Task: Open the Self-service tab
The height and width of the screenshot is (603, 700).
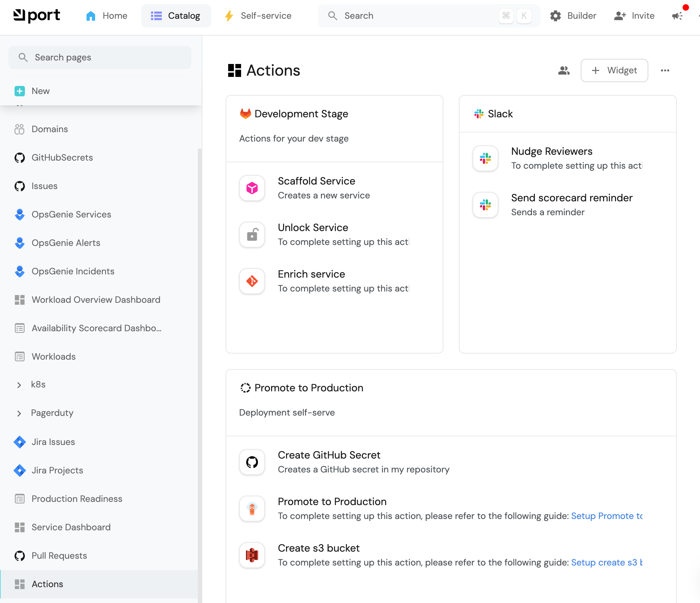Action: (258, 16)
